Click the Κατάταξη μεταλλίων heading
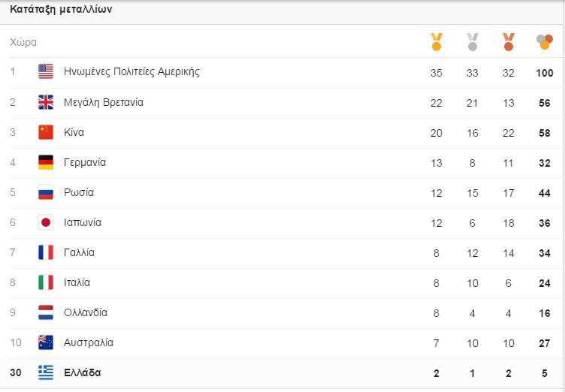Image resolution: width=565 pixels, height=392 pixels. (61, 10)
